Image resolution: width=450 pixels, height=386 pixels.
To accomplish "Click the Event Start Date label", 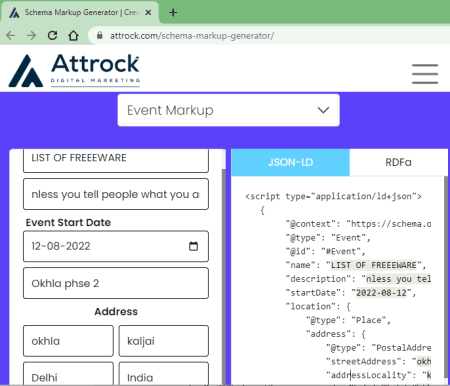I will coord(68,222).
